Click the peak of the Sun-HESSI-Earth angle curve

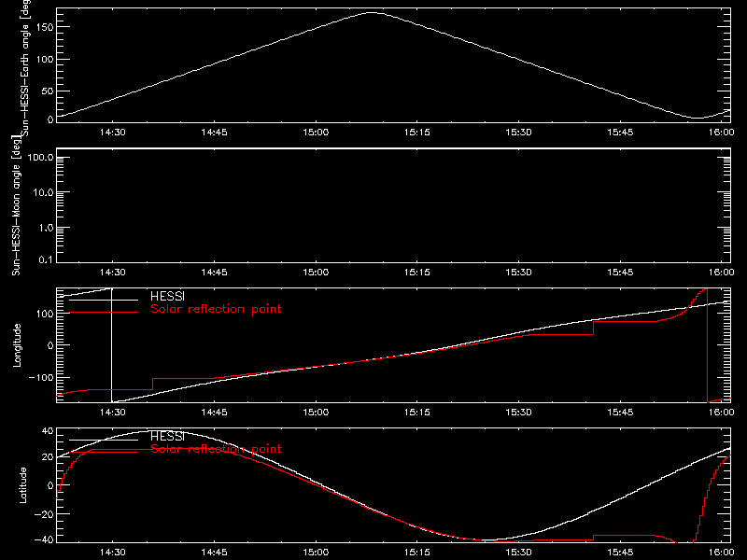pyautogui.click(x=371, y=13)
